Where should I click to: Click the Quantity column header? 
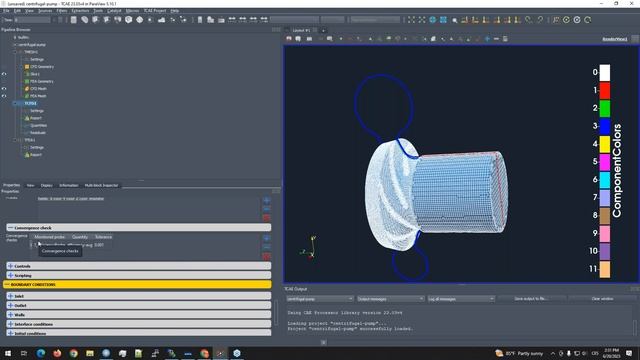point(80,237)
